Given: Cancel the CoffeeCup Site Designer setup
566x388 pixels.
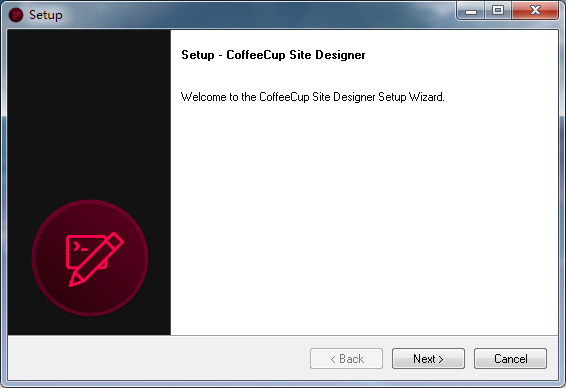Looking at the screenshot, I should point(510,358).
